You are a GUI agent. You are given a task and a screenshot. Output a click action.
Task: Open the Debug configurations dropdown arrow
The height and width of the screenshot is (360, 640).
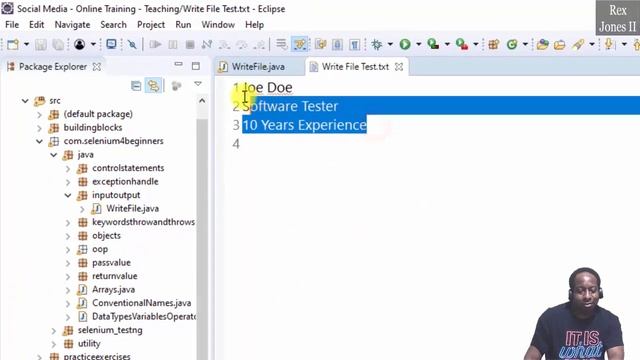(x=390, y=44)
